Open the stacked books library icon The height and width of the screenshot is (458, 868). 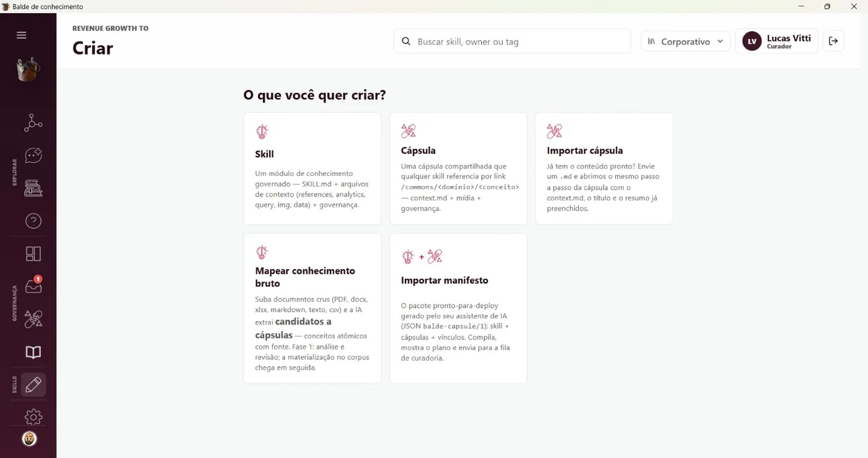pyautogui.click(x=33, y=188)
